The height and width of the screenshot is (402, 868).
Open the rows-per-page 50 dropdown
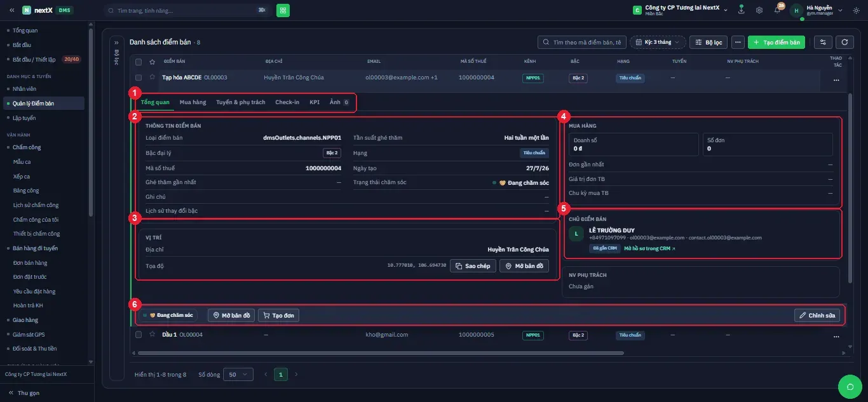(x=239, y=375)
